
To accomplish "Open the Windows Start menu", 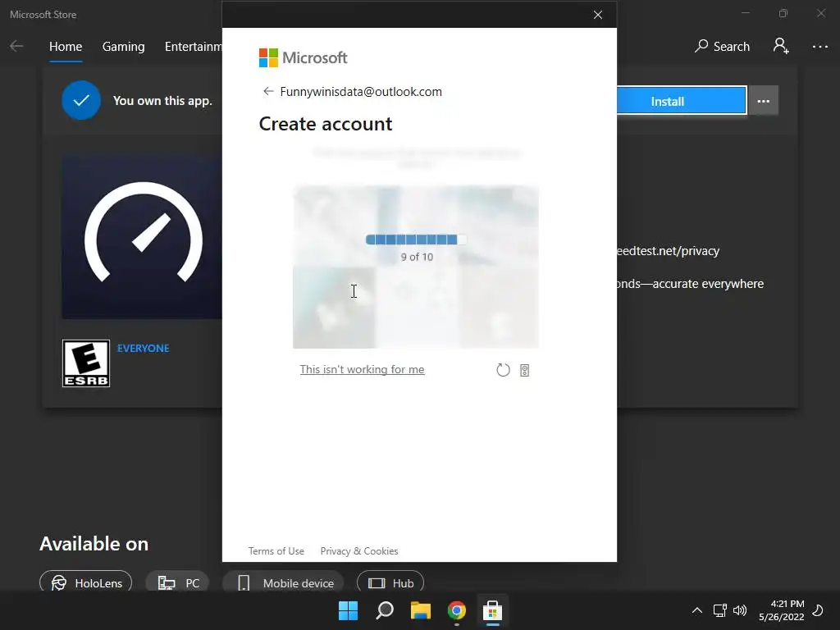I will [x=348, y=610].
